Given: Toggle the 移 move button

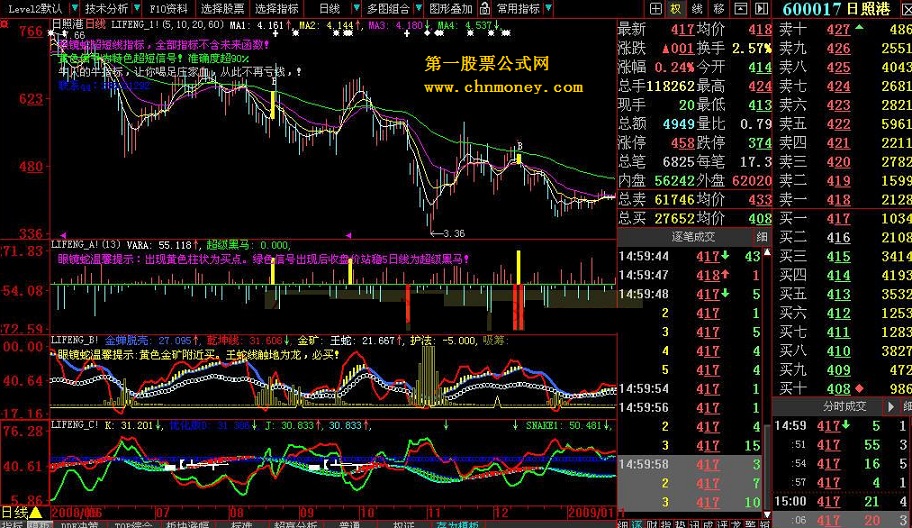Looking at the screenshot, I should tap(719, 8).
